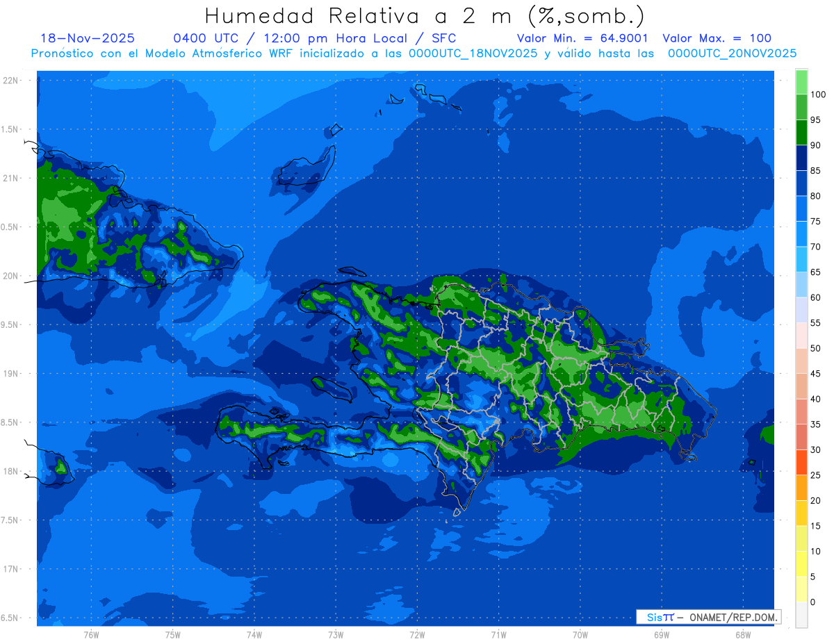
Task: Click the 'ONAMET/REP.DOM.' credit label
Action: point(733,617)
